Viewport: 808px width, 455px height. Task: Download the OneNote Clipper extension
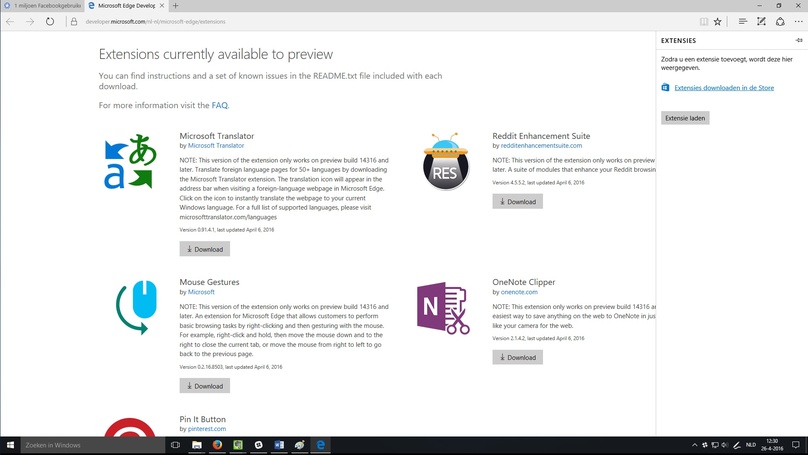click(517, 357)
